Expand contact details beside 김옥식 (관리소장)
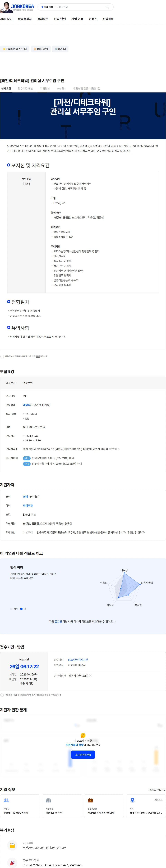 click(x=90, y=675)
